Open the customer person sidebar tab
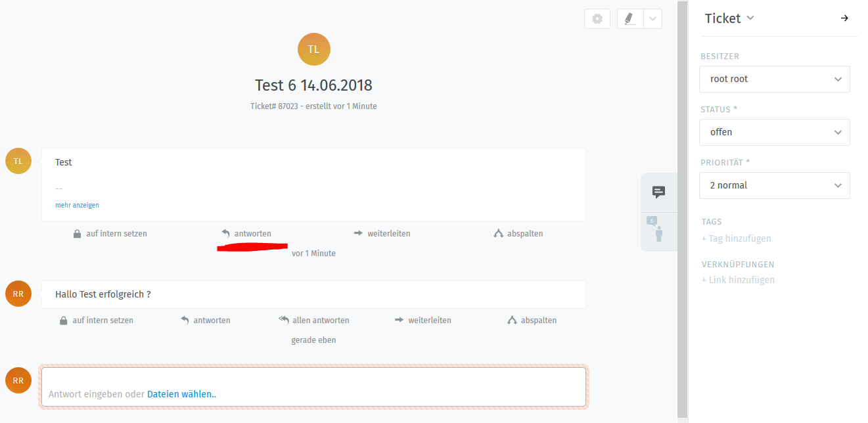 [x=658, y=231]
